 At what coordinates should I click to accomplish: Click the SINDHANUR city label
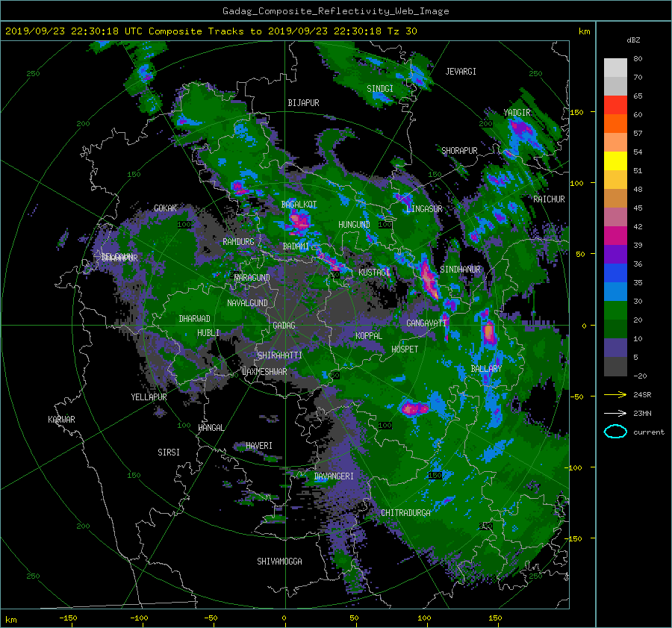pyautogui.click(x=460, y=270)
